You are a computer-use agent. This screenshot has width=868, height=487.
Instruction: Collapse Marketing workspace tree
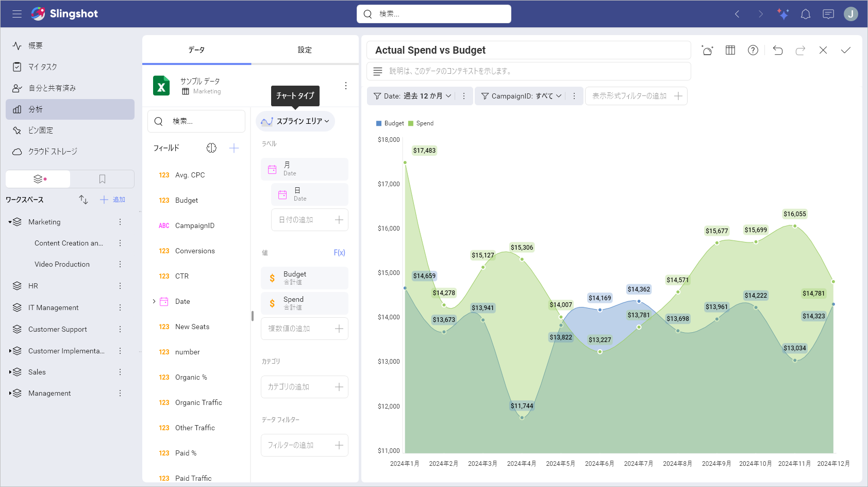(10, 222)
